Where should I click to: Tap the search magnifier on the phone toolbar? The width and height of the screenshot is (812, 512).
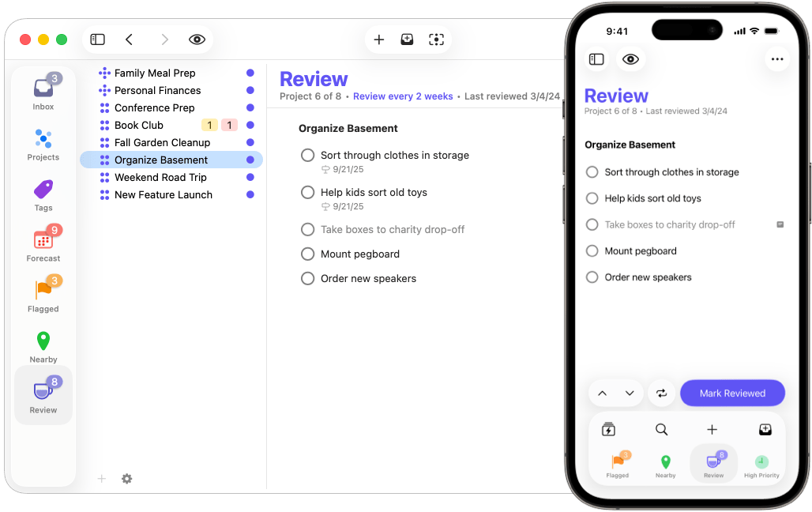660,429
